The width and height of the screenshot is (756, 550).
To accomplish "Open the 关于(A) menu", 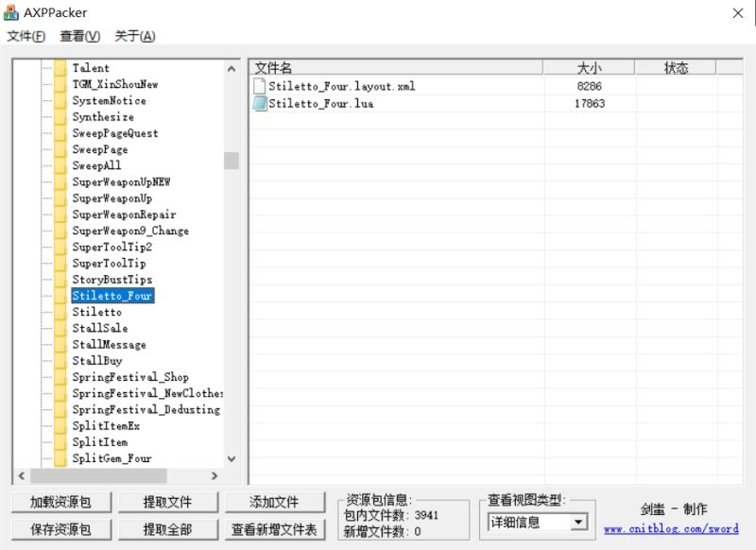I will [135, 36].
